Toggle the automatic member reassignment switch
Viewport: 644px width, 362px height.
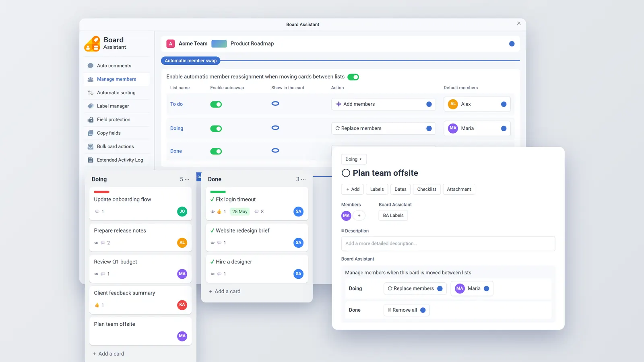pos(353,77)
